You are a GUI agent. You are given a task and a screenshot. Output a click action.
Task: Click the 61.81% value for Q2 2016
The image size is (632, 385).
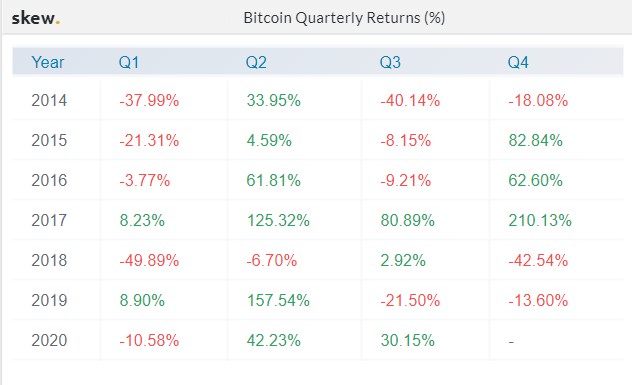[x=273, y=180]
